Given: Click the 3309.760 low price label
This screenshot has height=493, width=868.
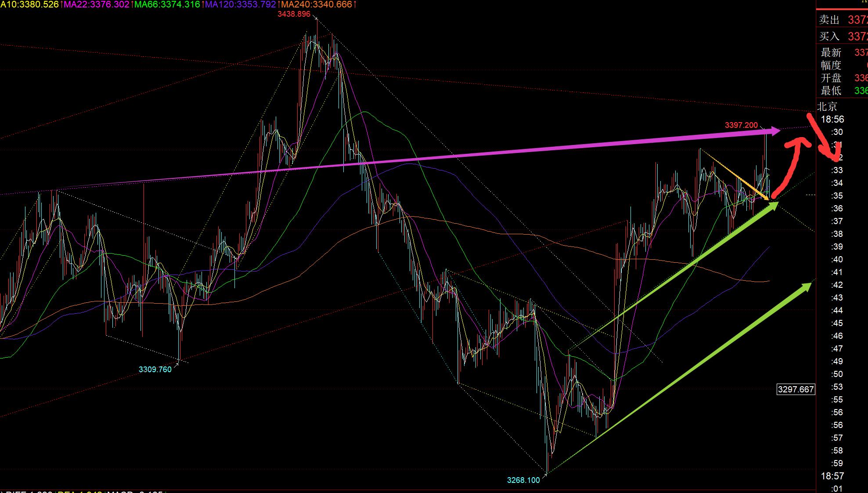Looking at the screenshot, I should pyautogui.click(x=155, y=369).
